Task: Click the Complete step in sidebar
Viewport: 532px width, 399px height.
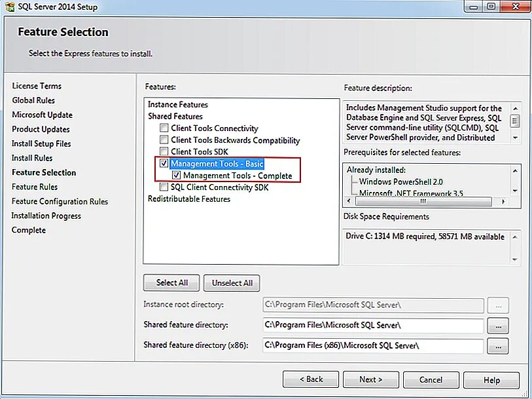Action: tap(29, 230)
